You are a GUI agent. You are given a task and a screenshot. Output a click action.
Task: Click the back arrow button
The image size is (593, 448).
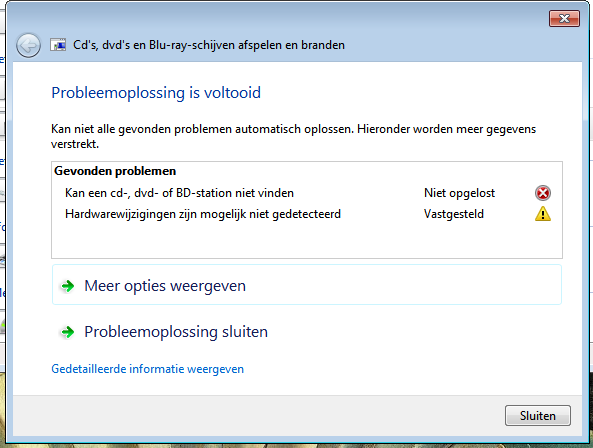[x=28, y=46]
